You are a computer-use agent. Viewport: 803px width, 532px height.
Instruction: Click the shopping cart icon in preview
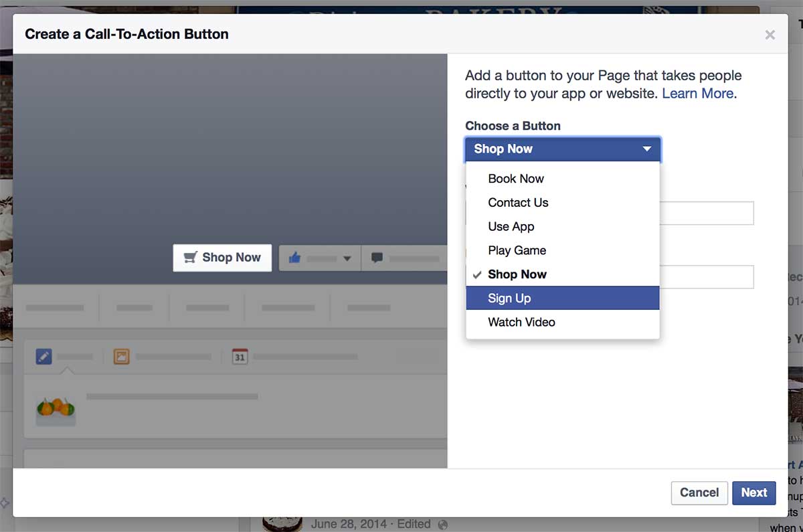(191, 258)
